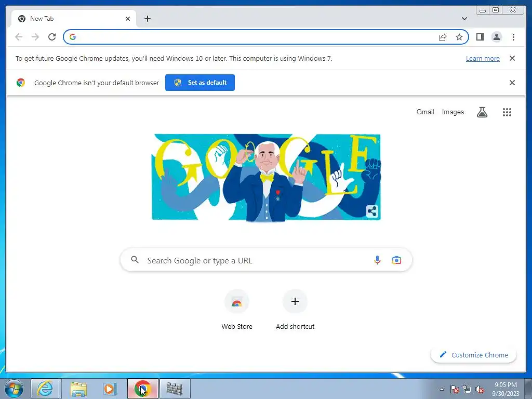The image size is (532, 399).
Task: Open the firewall brick-wall taskbar app
Action: pyautogui.click(x=175, y=389)
